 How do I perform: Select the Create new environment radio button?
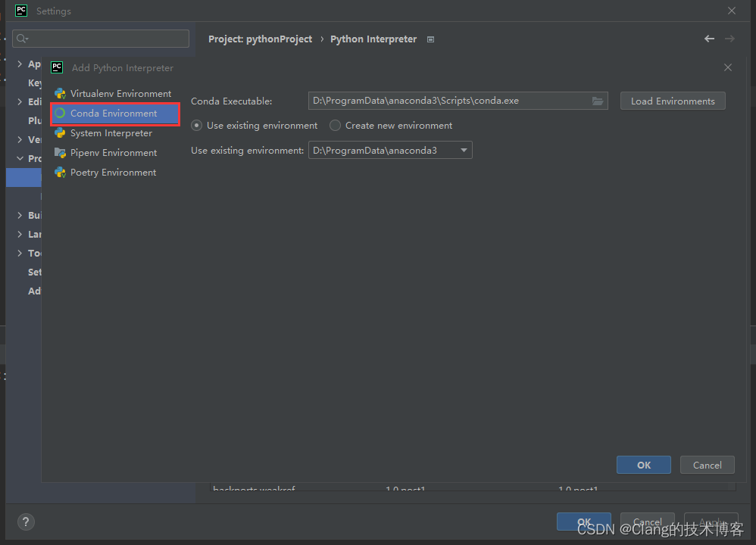[x=335, y=126]
